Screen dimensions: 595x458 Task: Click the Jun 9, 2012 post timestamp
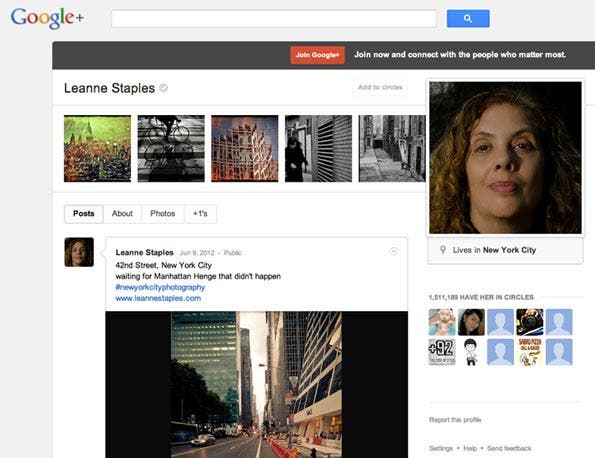(x=197, y=253)
